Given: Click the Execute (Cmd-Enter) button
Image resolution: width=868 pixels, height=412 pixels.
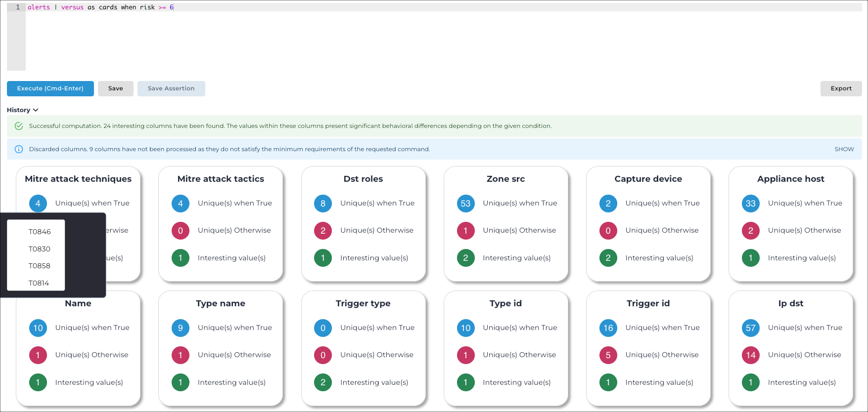Looking at the screenshot, I should click(x=50, y=88).
